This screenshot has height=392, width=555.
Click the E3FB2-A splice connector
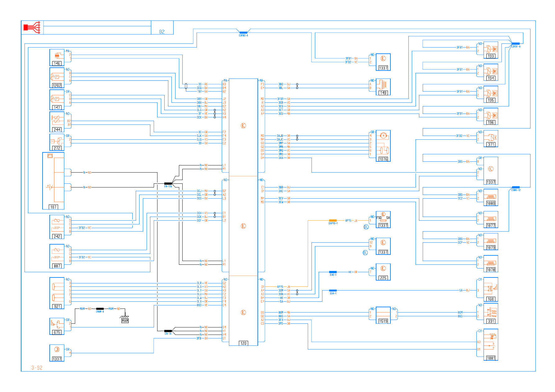(x=243, y=33)
